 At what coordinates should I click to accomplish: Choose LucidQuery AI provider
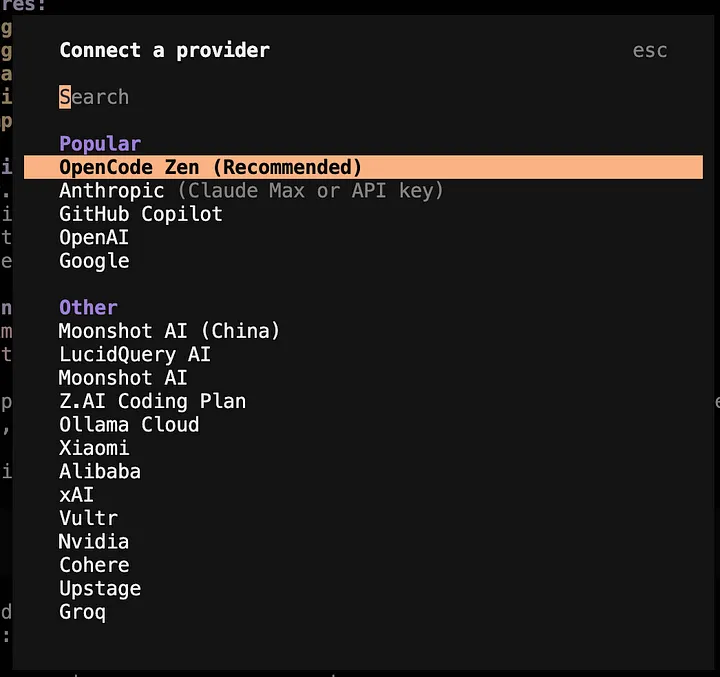[x=135, y=354]
